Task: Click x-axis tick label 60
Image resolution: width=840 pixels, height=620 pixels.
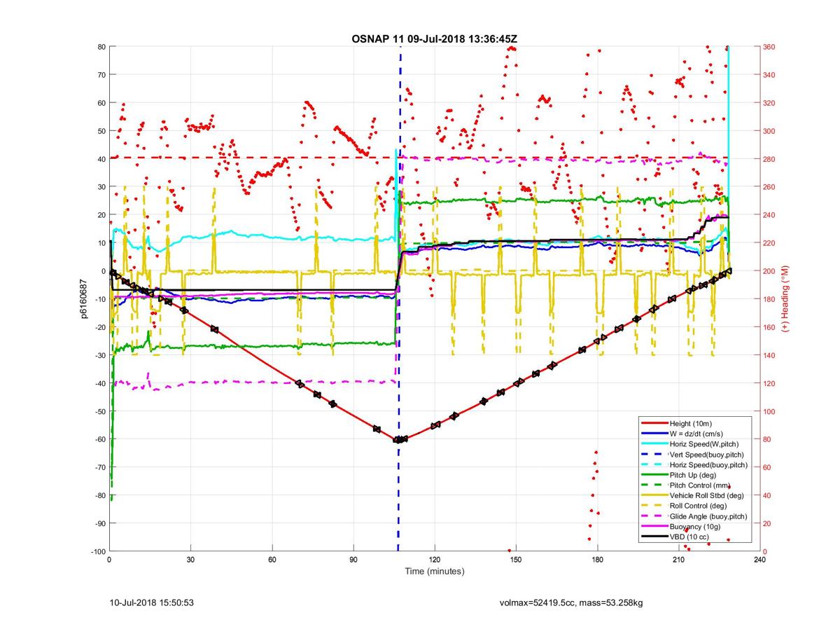Action: click(272, 560)
